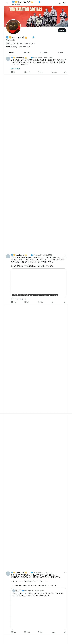72x644 pixels.
Task: Open more menu on Jul 31, 2020 post
Action: click(65, 255)
